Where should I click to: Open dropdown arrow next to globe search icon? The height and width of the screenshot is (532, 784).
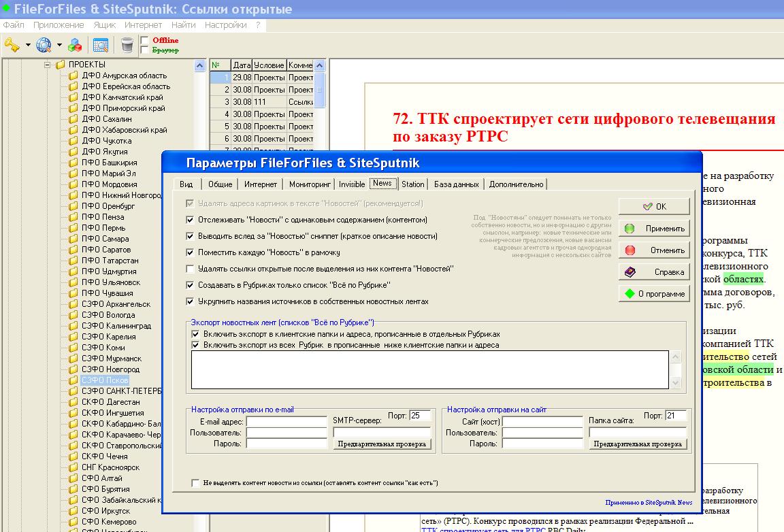pyautogui.click(x=59, y=46)
